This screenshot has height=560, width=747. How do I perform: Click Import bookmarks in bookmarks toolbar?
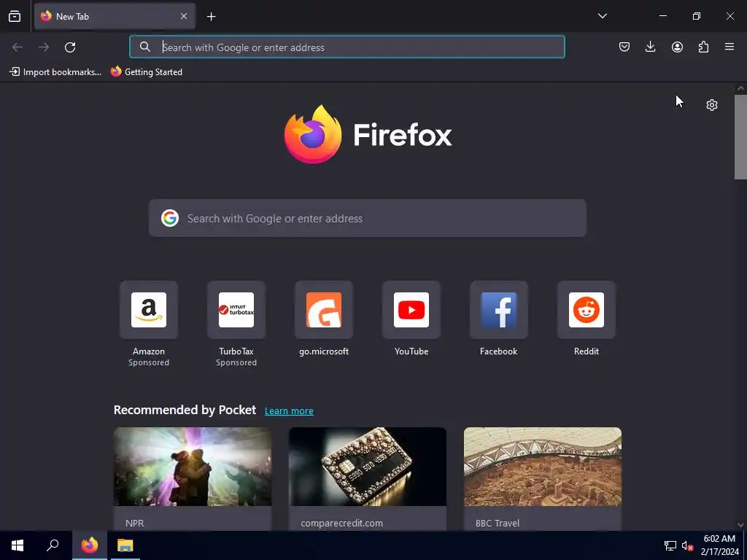coord(55,72)
